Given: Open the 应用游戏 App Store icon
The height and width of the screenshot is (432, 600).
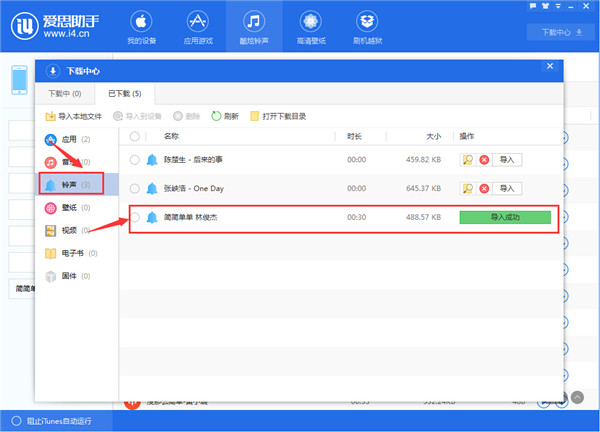Looking at the screenshot, I should [197, 21].
